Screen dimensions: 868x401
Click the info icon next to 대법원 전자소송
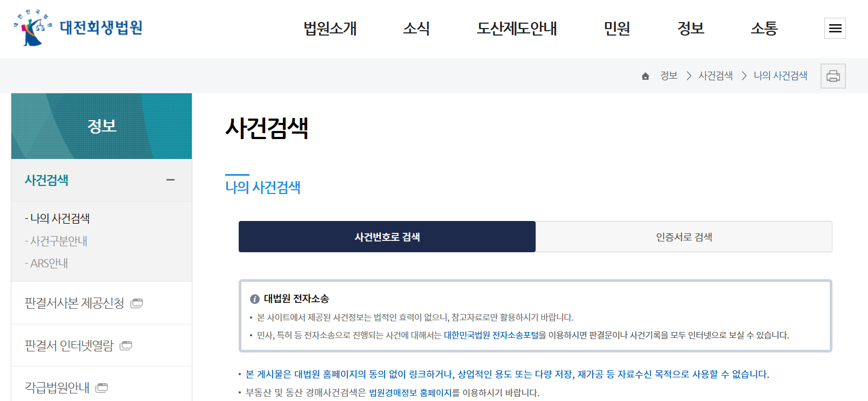255,299
